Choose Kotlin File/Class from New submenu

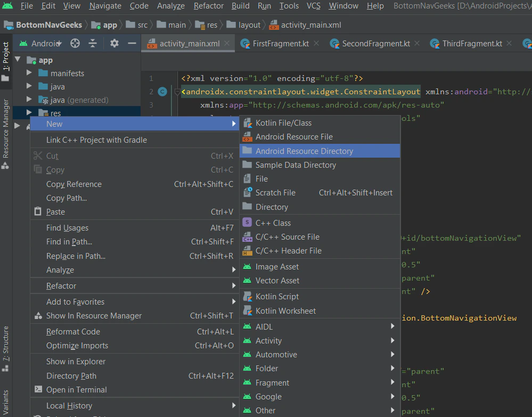click(283, 123)
